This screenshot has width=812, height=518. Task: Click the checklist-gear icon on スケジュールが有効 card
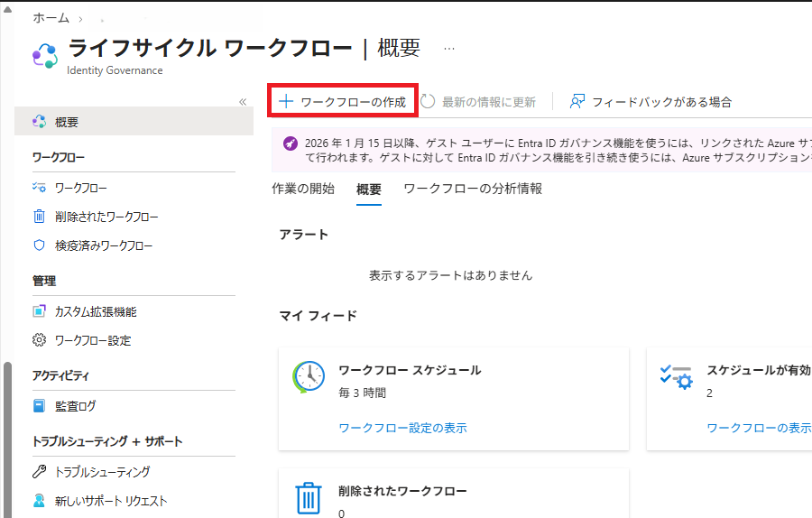[x=677, y=377]
